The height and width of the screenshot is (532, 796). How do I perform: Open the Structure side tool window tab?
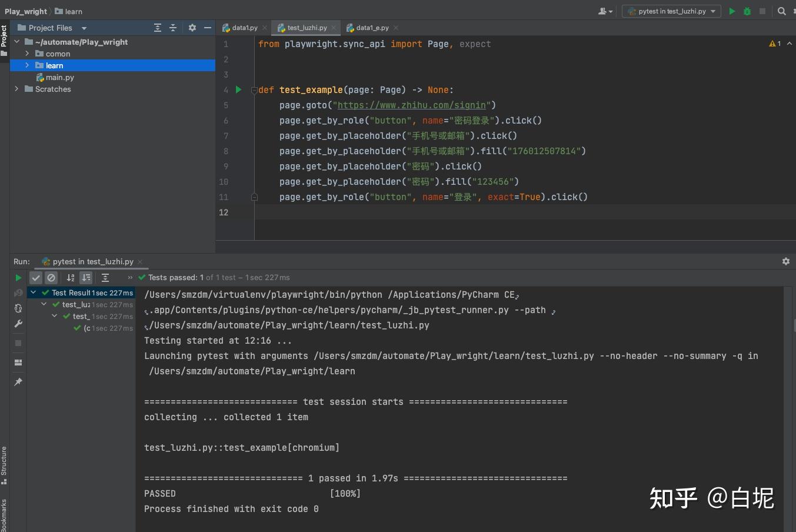coord(4,465)
